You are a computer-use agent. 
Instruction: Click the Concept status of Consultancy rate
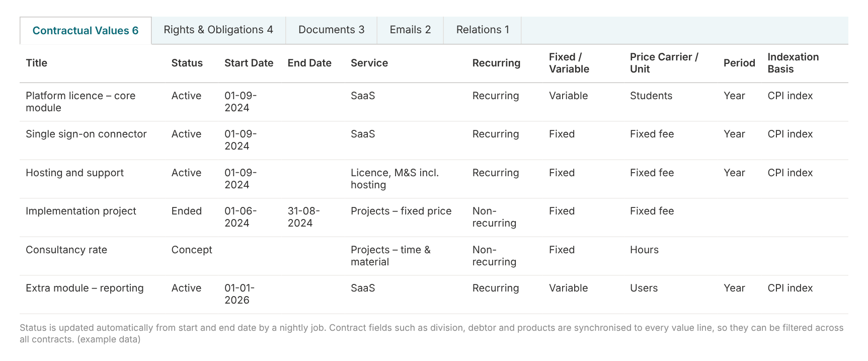192,250
